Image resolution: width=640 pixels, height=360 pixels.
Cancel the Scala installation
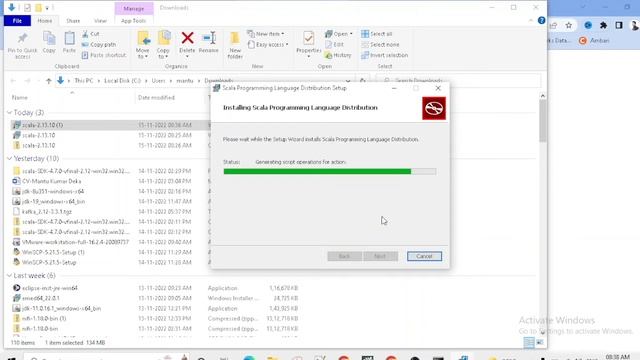(424, 256)
